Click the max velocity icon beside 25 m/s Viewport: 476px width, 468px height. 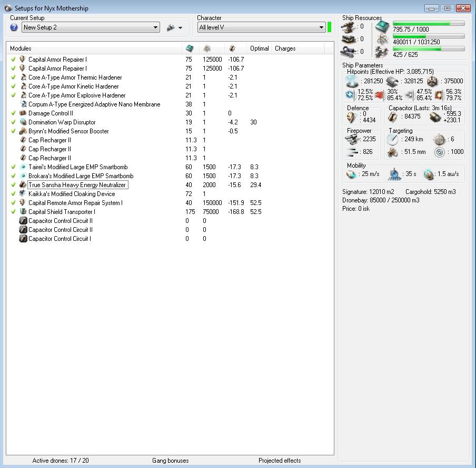point(351,174)
